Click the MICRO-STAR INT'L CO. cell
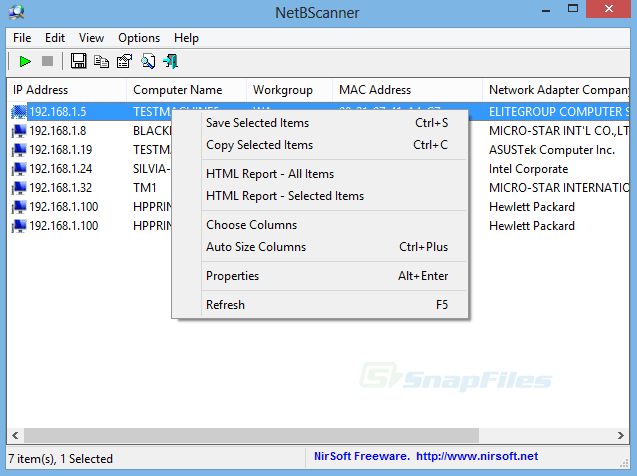 pos(559,131)
